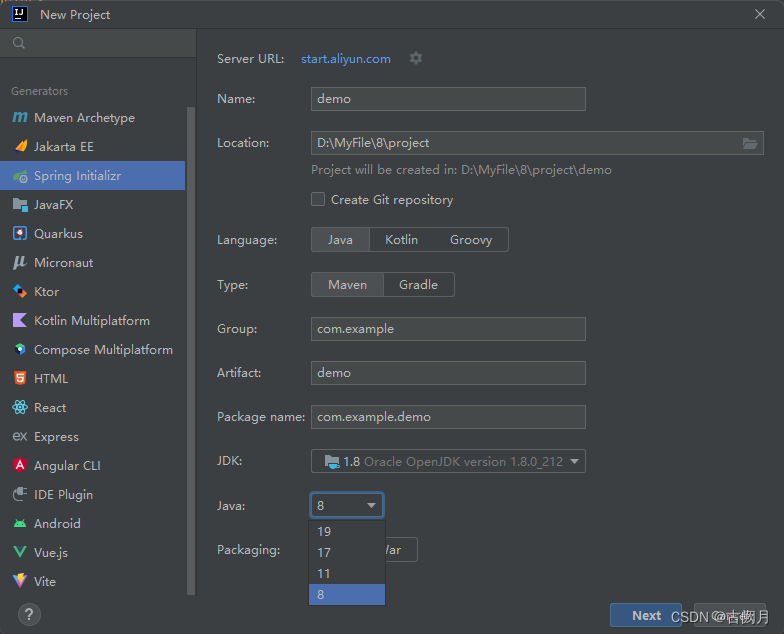Browse location with folder icon
Screen dimensions: 784x634
[750, 144]
